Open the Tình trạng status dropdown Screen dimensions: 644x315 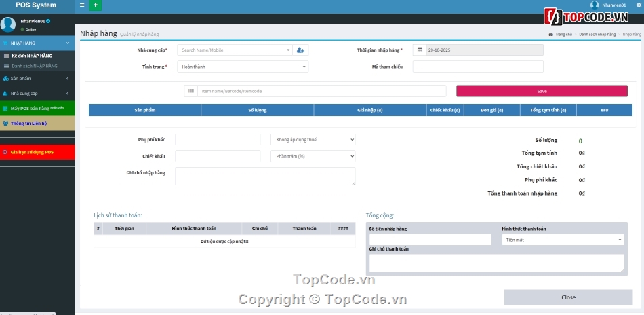243,67
